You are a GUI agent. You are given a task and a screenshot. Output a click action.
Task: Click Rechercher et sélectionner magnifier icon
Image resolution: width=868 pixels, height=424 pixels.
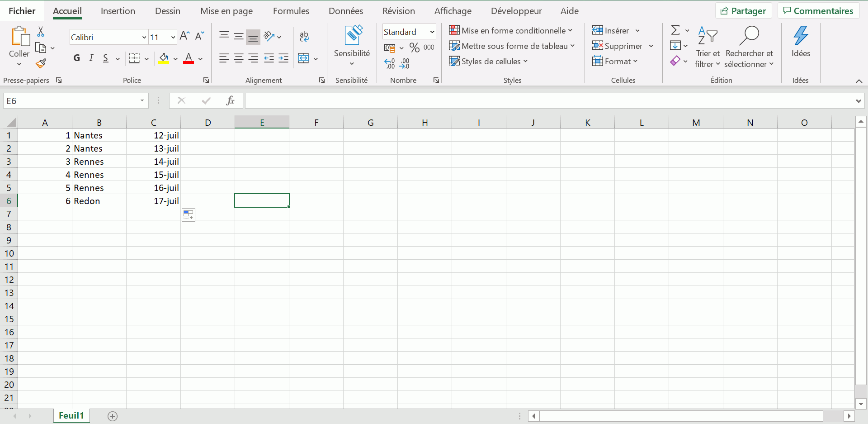[x=749, y=36]
